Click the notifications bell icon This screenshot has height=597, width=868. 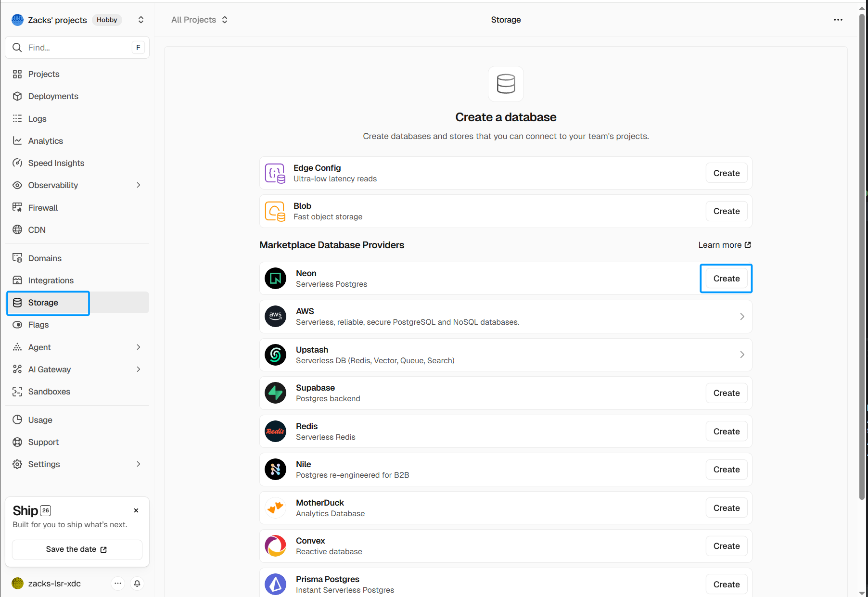[137, 584]
